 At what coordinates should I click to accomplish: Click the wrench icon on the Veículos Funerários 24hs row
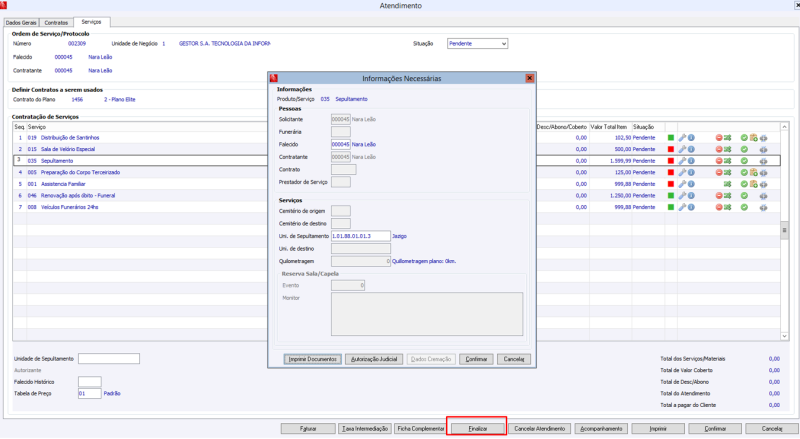(x=682, y=207)
